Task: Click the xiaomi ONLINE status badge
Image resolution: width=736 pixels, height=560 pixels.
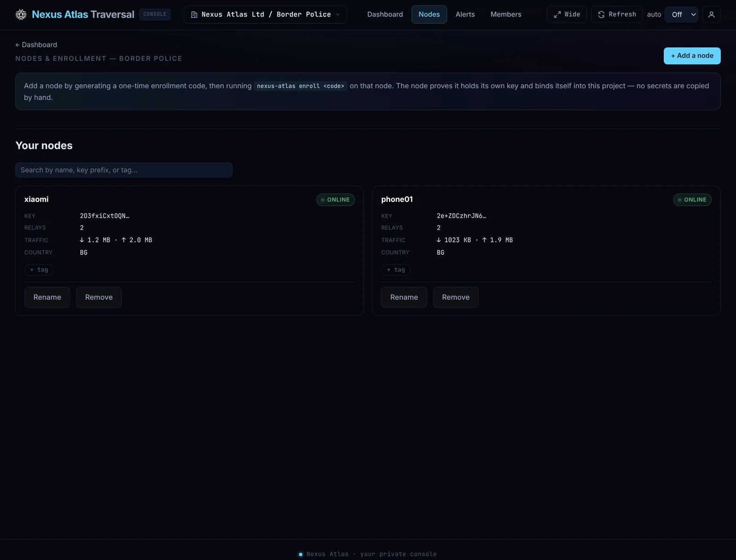Action: 335,200
